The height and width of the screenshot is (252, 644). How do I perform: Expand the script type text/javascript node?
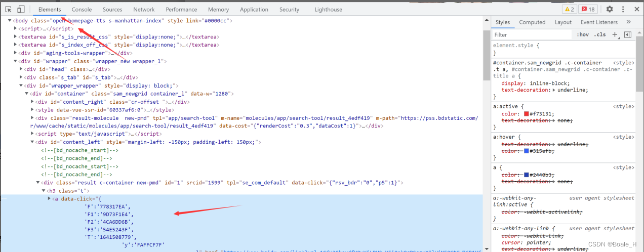32,134
